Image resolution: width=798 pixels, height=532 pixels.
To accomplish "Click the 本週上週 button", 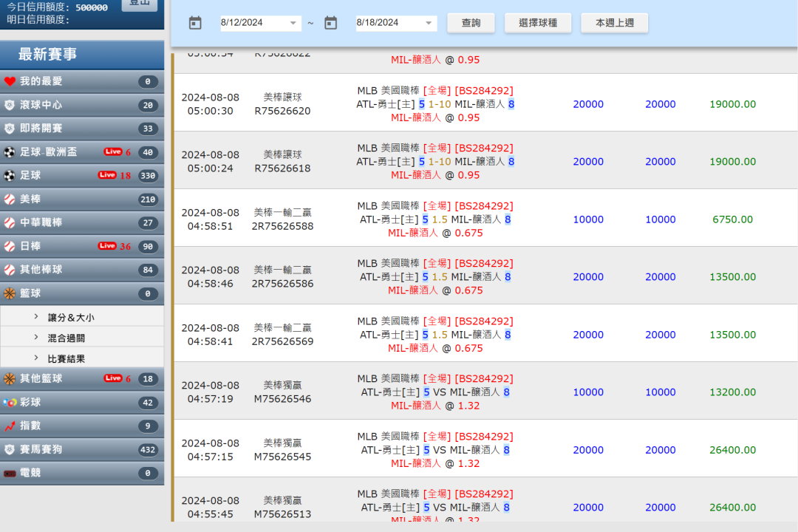I will click(614, 23).
